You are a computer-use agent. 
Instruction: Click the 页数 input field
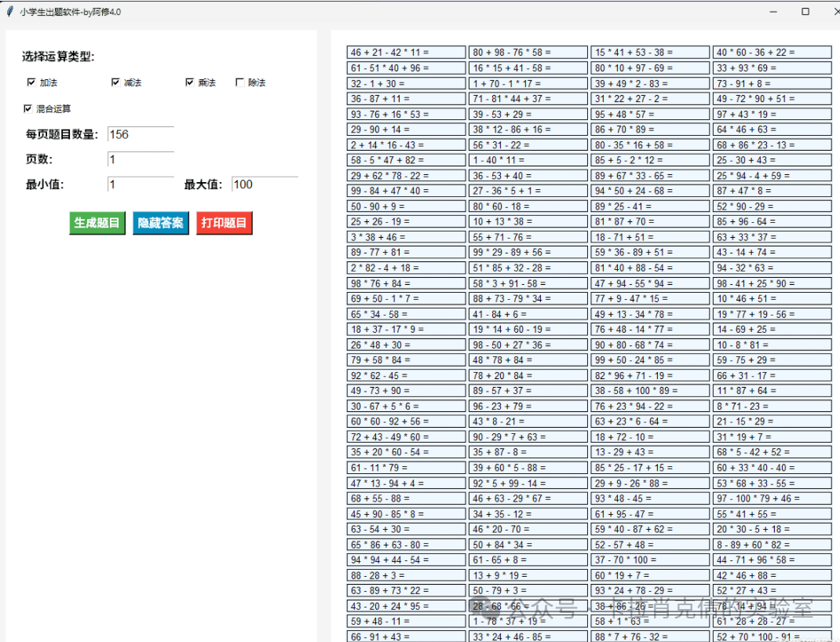pos(140,159)
